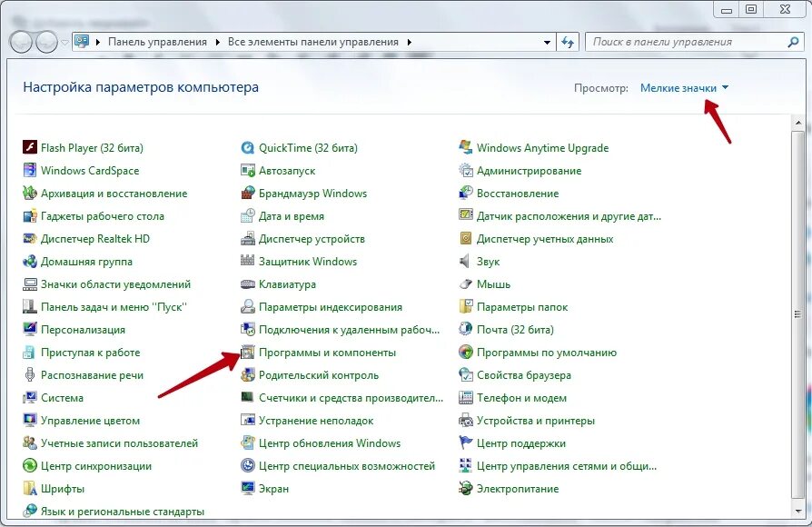The image size is (812, 527).
Task: Expand arrow after Панель управления breadcrumb
Action: 217,42
